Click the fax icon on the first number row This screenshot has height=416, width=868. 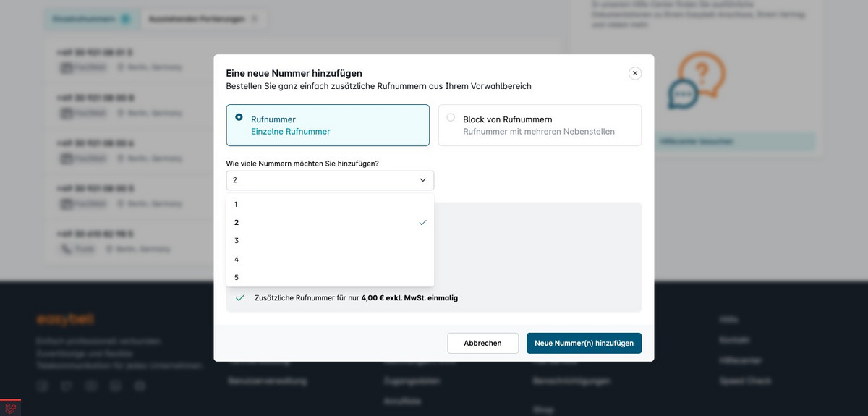point(67,67)
